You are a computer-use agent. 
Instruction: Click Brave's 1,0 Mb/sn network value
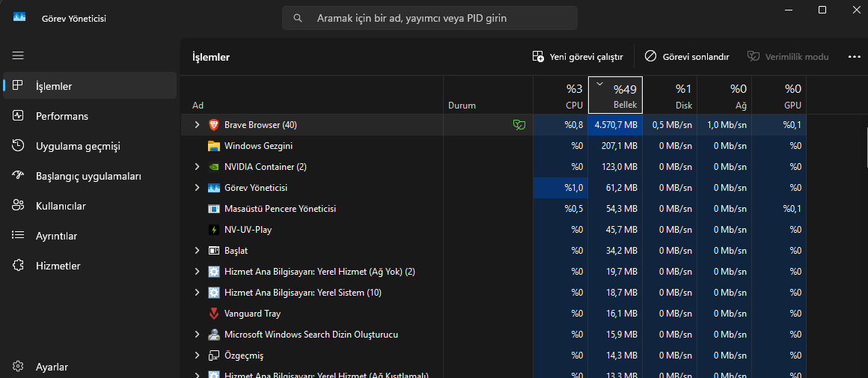(724, 125)
